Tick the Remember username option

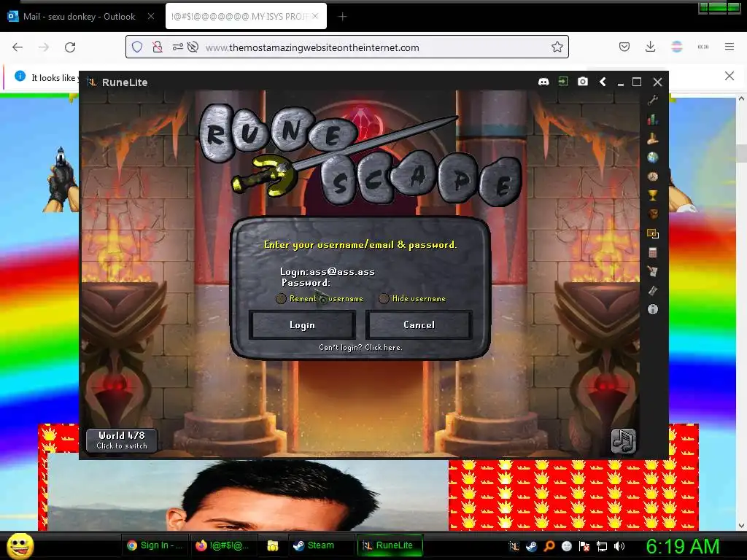tap(281, 298)
